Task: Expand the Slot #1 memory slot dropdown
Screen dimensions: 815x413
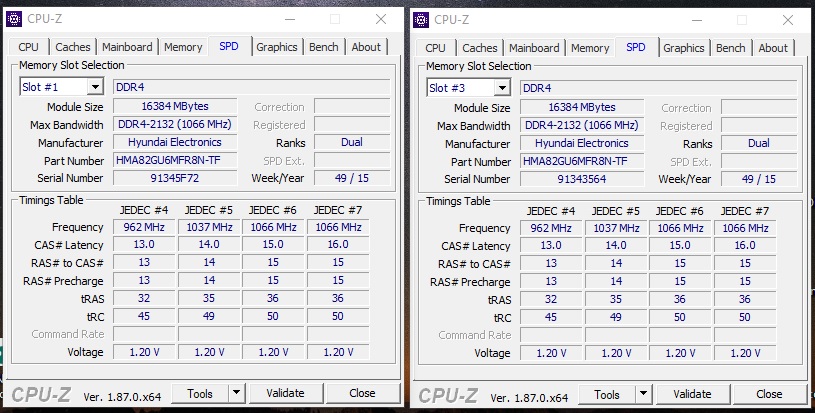Action: click(x=95, y=87)
